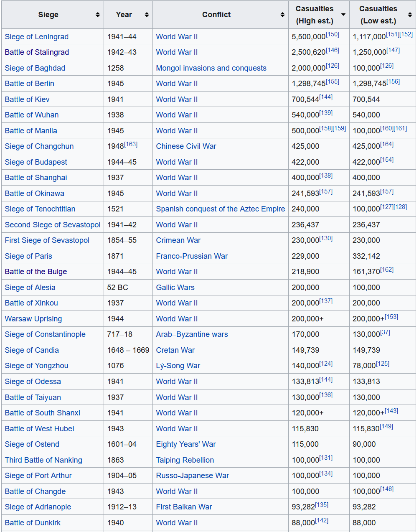Open the Taiping Rebellion link

click(x=185, y=460)
